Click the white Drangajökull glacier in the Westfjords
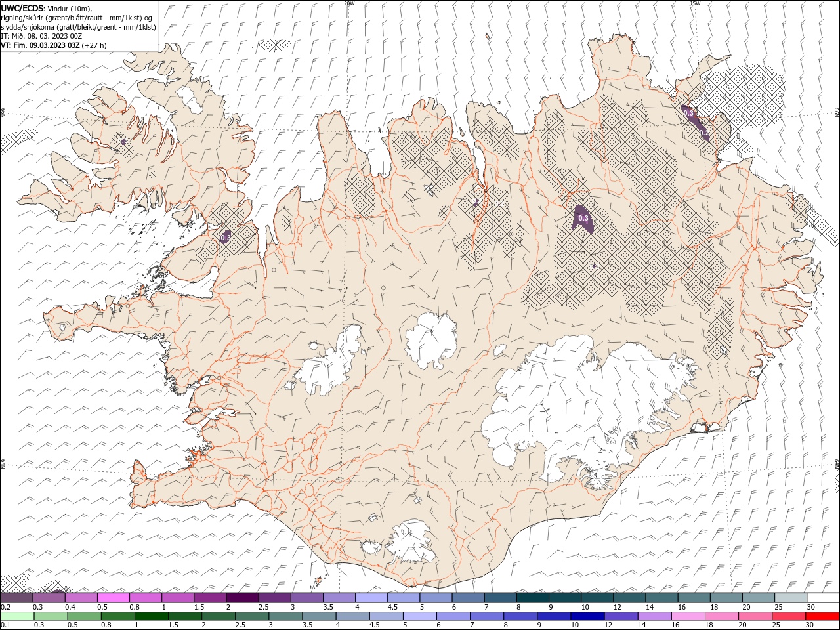The height and width of the screenshot is (630, 840). (x=189, y=98)
